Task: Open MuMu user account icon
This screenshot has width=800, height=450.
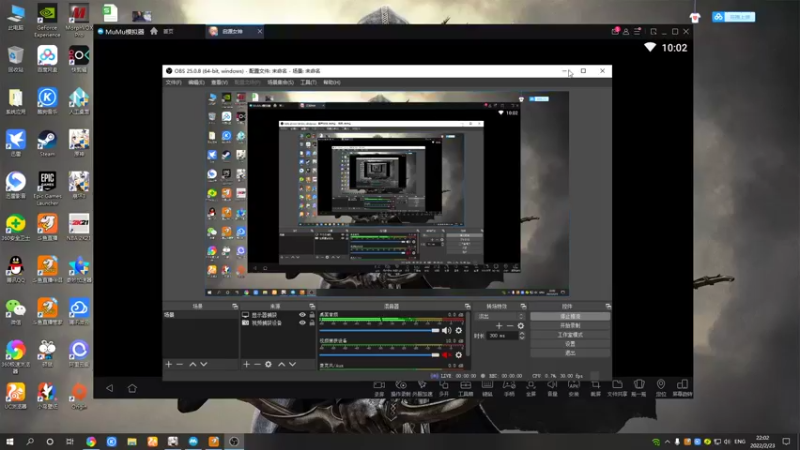Action: pos(626,32)
